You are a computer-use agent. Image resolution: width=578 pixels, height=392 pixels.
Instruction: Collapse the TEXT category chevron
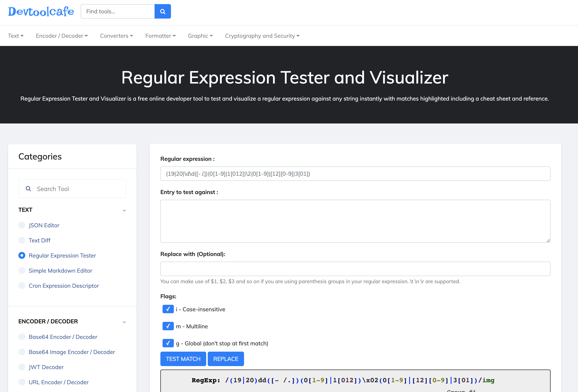[124, 210]
